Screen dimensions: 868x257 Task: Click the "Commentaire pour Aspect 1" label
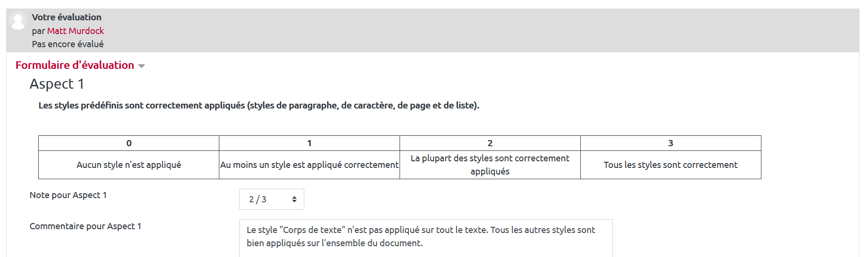(85, 226)
